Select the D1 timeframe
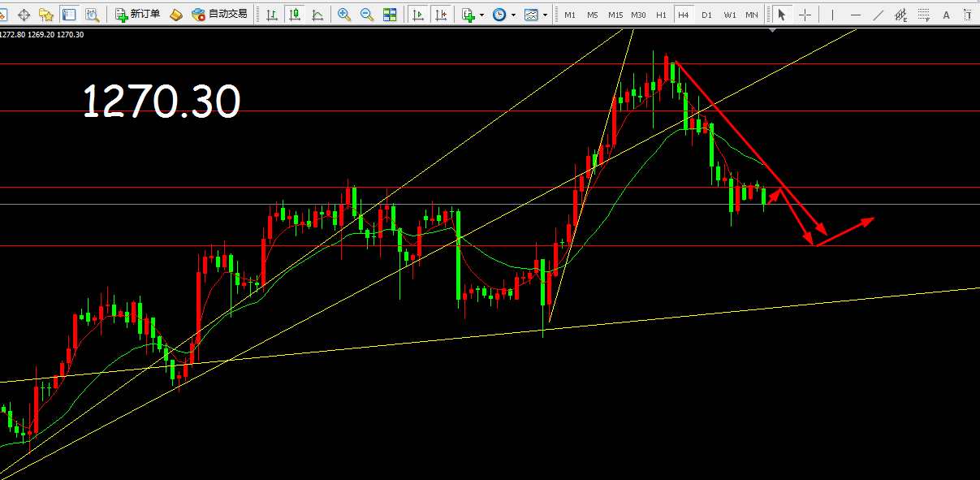 coord(706,15)
